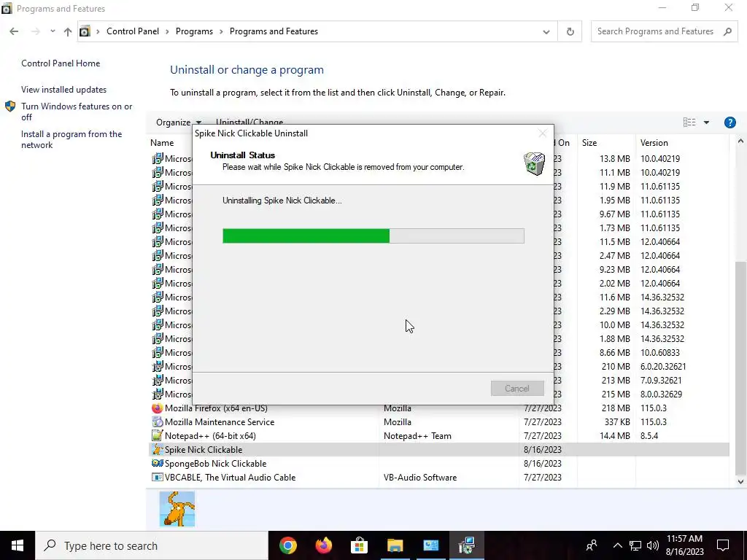Click the Mozilla Maintenance Service icon

coord(157,422)
